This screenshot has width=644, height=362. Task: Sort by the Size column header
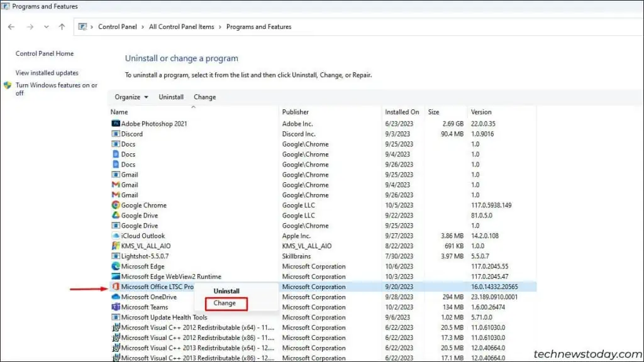click(434, 112)
